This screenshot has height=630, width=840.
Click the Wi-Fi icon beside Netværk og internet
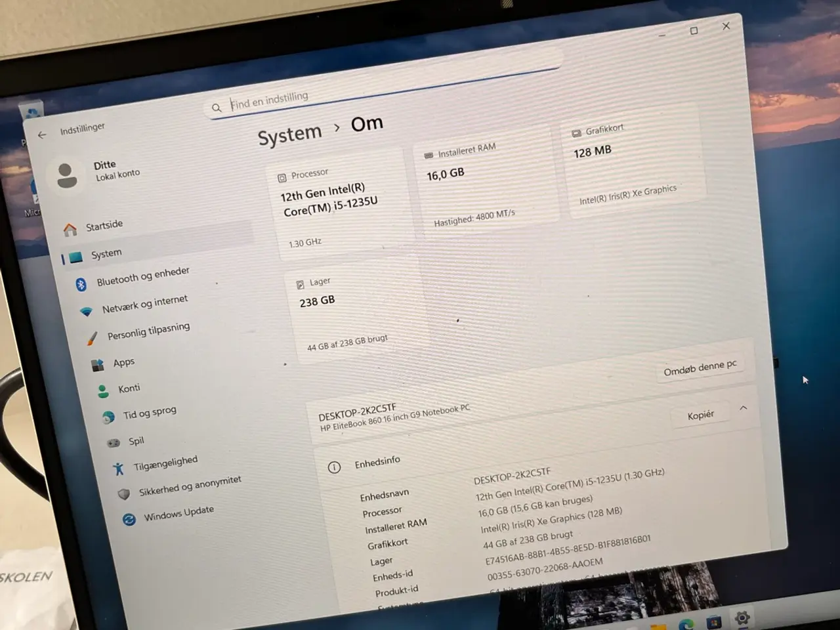tap(87, 312)
